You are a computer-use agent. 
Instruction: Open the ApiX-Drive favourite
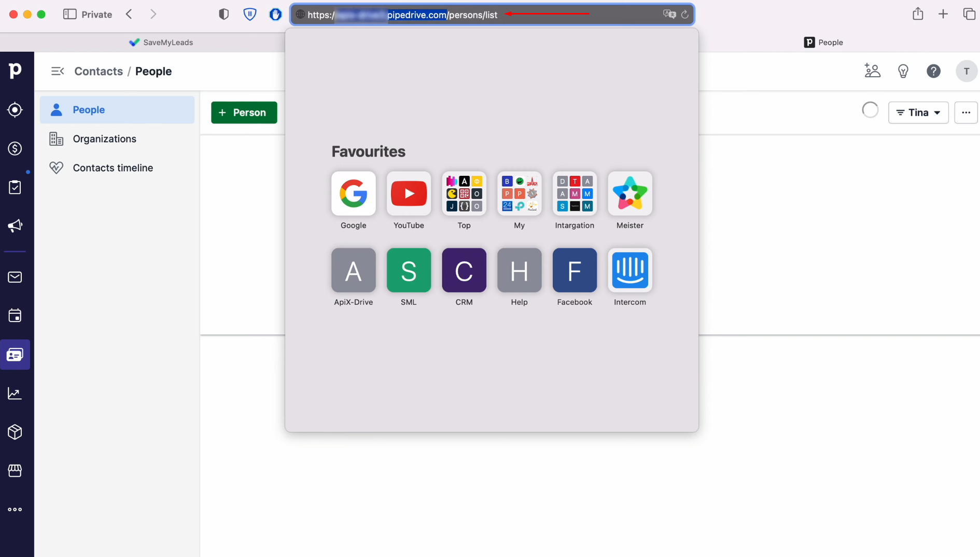(x=353, y=270)
